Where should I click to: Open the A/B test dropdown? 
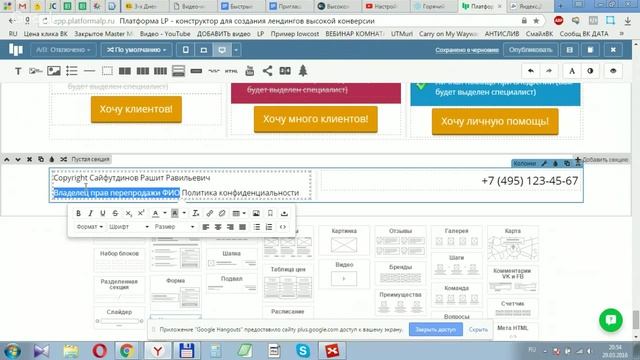pos(63,50)
